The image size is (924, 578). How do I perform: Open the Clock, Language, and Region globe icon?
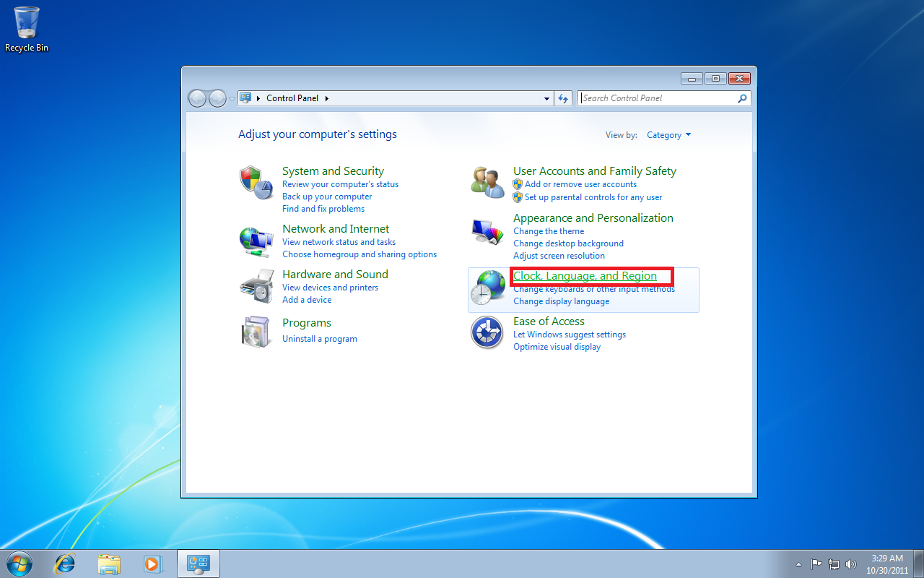click(487, 288)
